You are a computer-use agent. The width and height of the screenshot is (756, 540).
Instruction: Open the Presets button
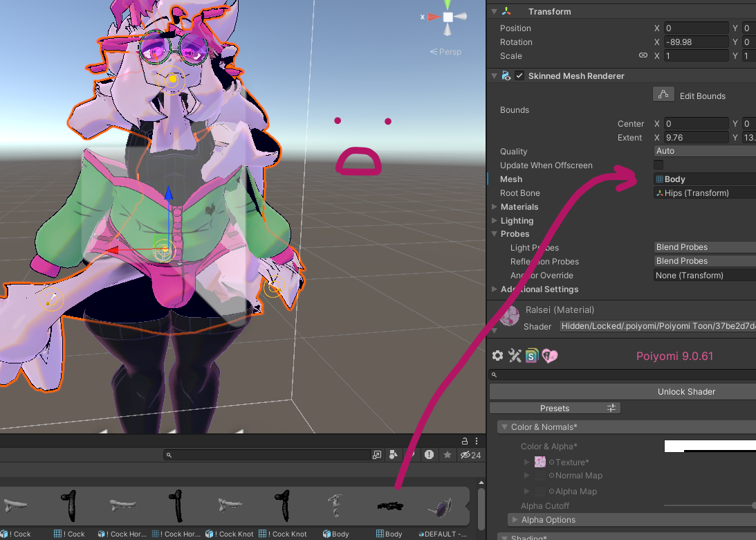tap(555, 408)
